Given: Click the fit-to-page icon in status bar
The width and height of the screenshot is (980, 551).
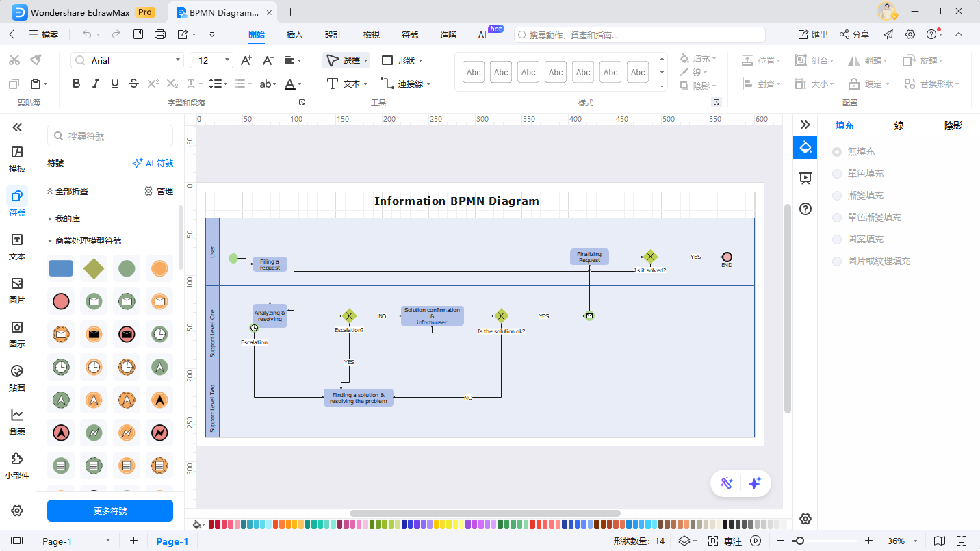Looking at the screenshot, I should pyautogui.click(x=962, y=541).
